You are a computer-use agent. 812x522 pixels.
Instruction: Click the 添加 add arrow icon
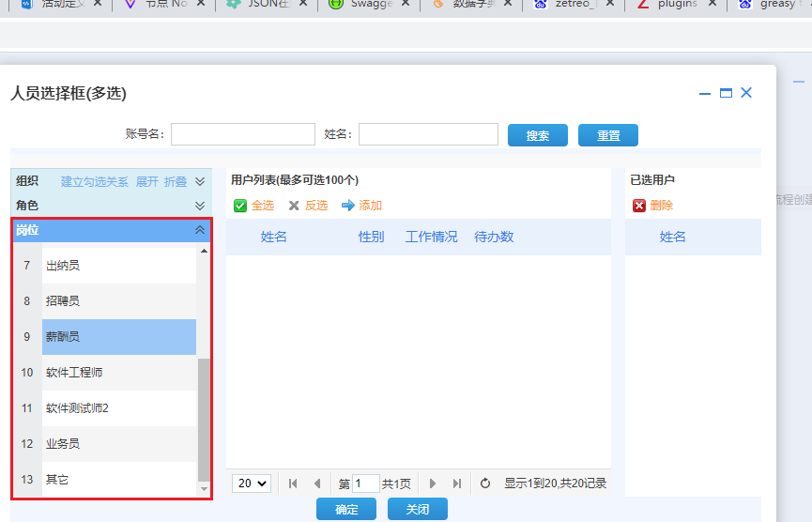(348, 206)
